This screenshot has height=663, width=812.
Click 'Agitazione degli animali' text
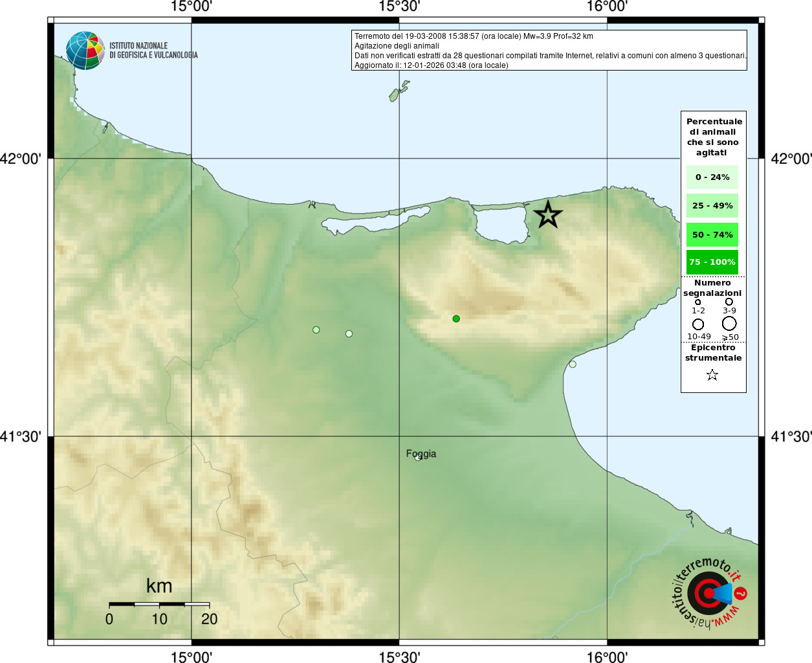click(x=397, y=46)
